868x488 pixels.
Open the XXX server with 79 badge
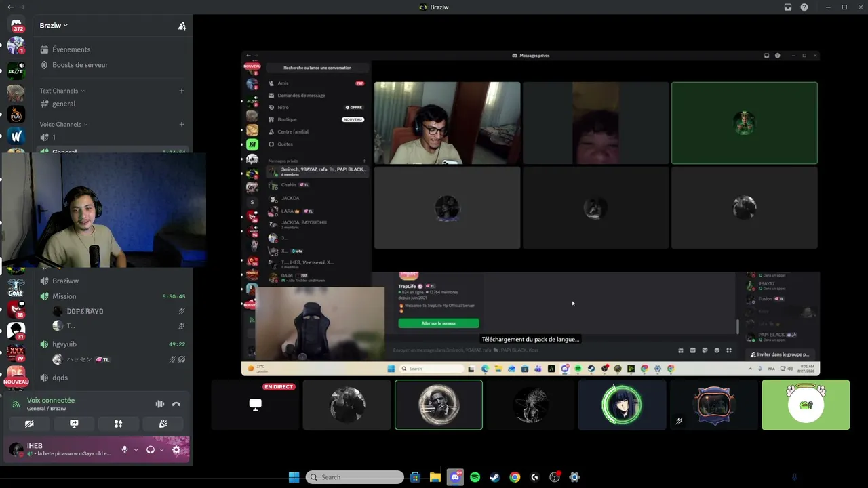[x=16, y=353]
